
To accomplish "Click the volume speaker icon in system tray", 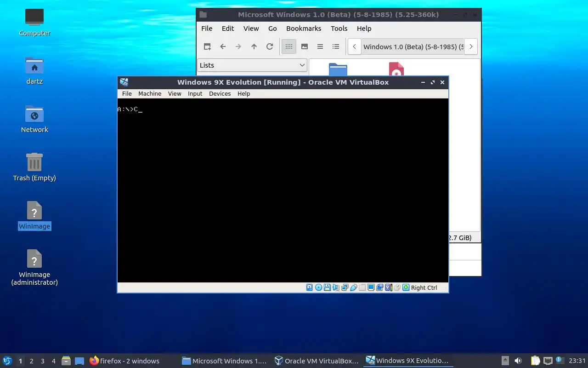I will click(x=518, y=361).
